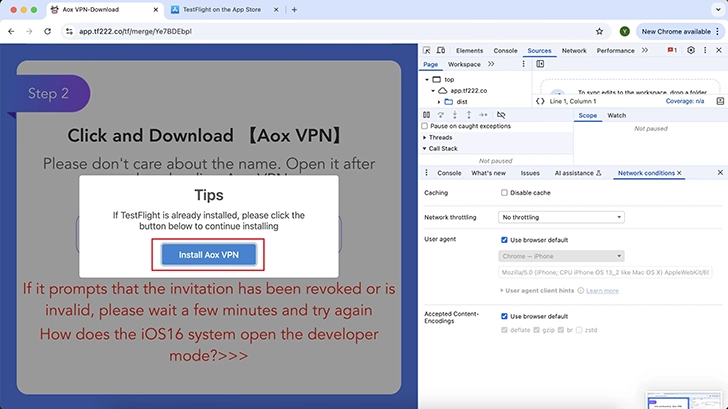This screenshot has width=728, height=409.
Task: Open the drawer three-dot menu
Action: pyautogui.click(x=427, y=173)
